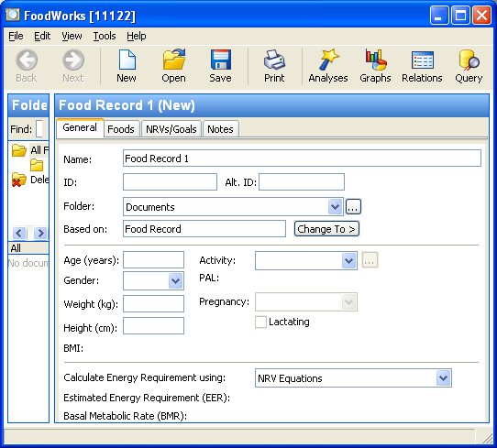Screen dimensions: 497x448
Task: Select the subfolder icon under All Folders
Action: [37, 165]
